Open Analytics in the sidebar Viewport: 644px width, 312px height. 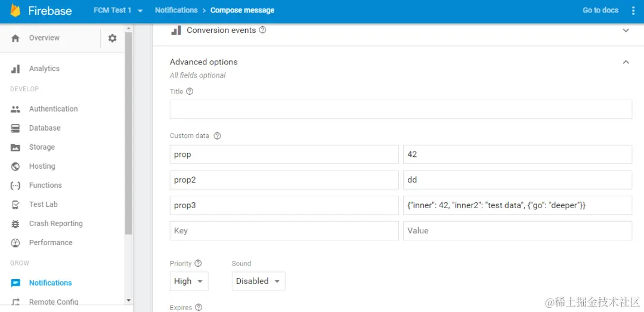44,69
